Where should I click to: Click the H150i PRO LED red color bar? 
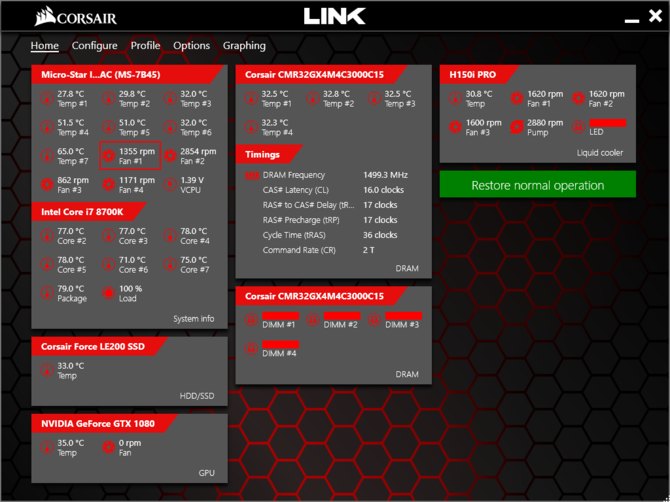click(608, 123)
